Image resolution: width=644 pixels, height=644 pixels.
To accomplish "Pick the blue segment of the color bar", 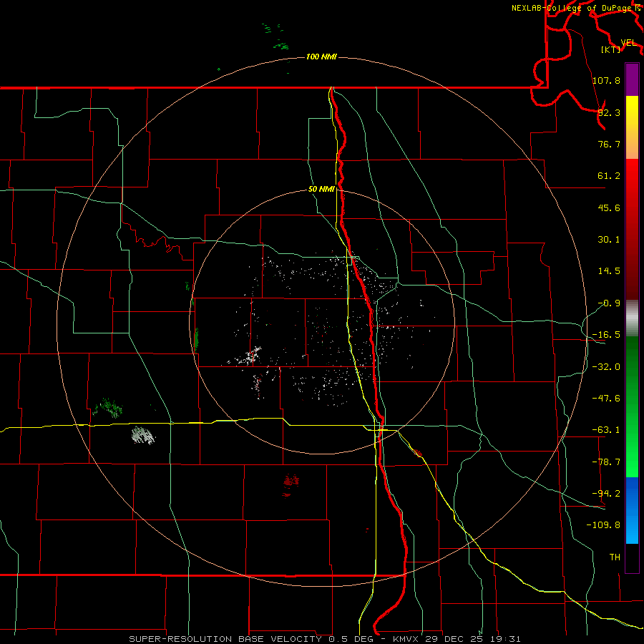I will (x=632, y=510).
